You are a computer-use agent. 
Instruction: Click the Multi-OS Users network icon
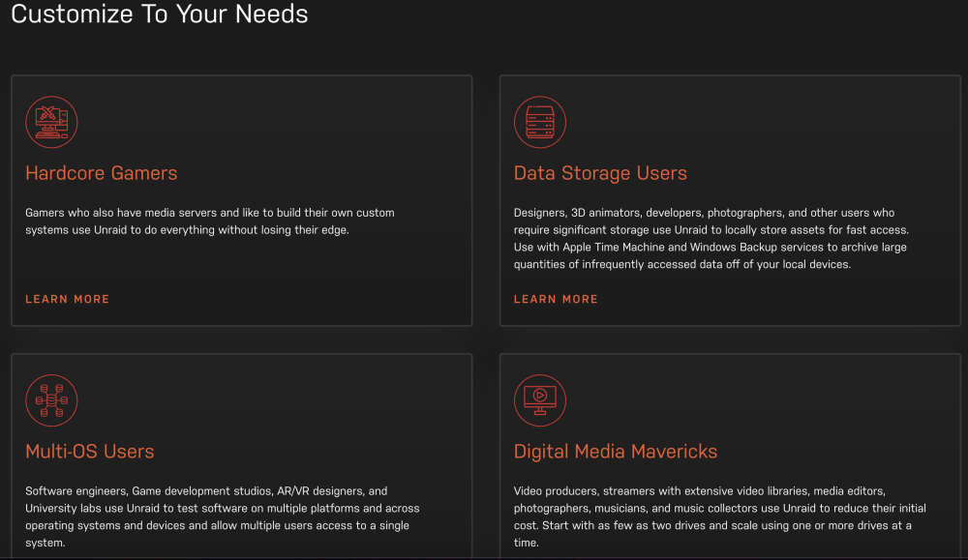51,400
